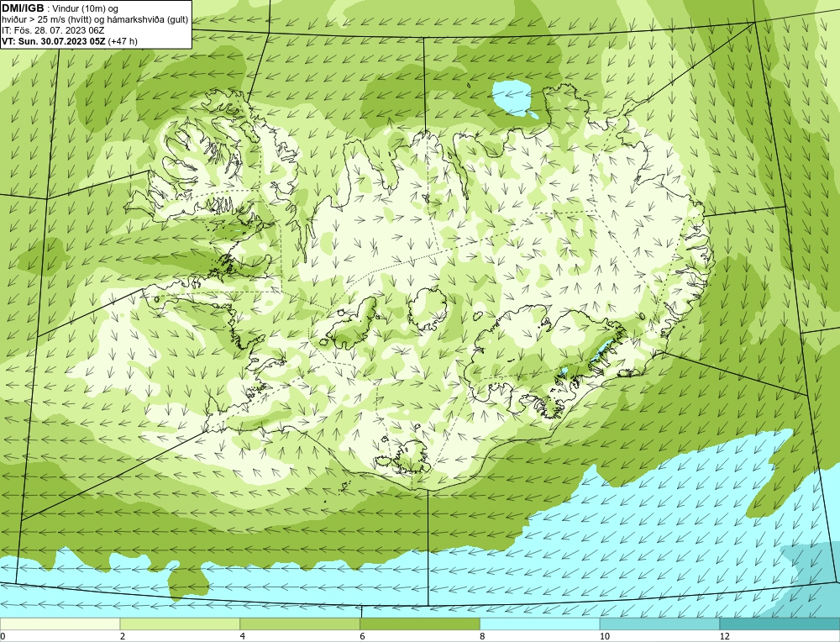Click the legend tick label '12'
This screenshot has width=840, height=642.
pyautogui.click(x=725, y=636)
